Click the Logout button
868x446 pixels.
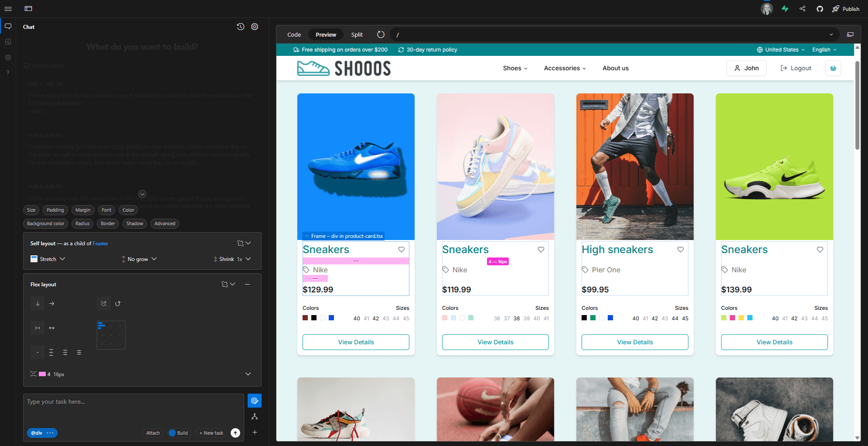tap(796, 68)
